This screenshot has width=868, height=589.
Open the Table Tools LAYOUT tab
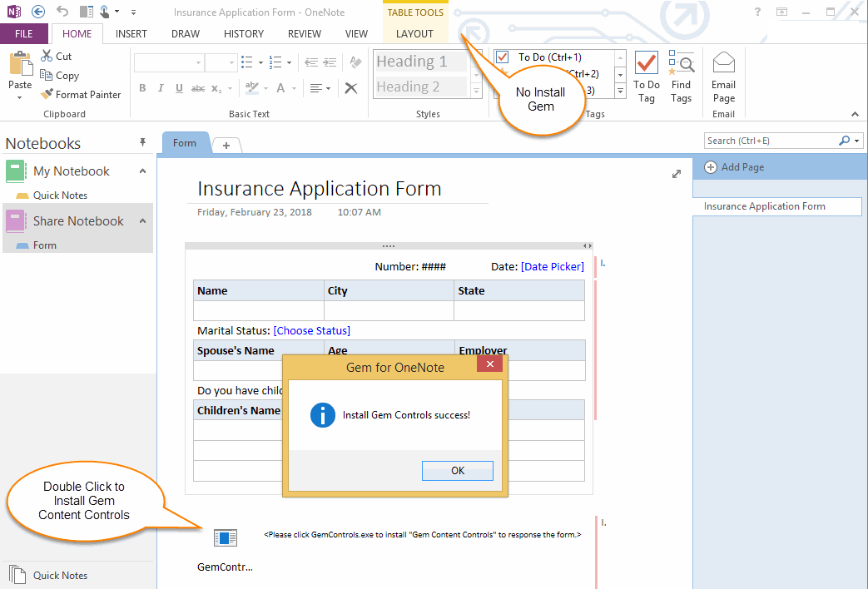pyautogui.click(x=414, y=34)
